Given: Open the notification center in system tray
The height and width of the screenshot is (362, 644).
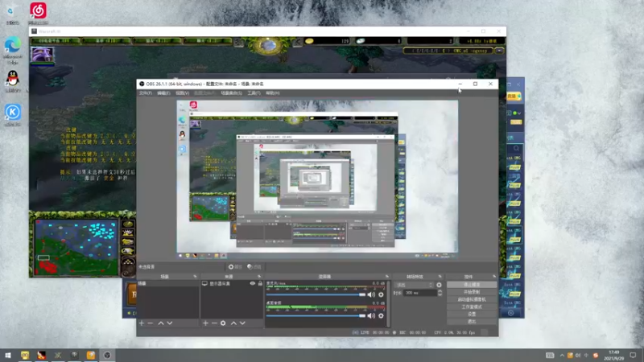Looking at the screenshot, I should pos(633,355).
